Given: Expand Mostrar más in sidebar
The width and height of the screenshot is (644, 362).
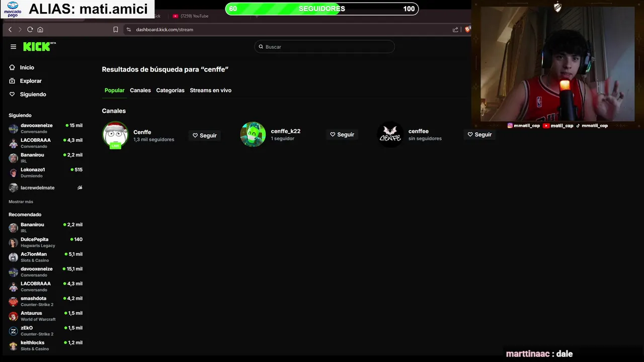Looking at the screenshot, I should coord(21,202).
